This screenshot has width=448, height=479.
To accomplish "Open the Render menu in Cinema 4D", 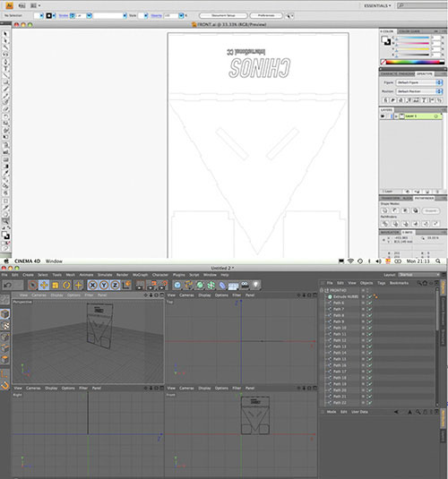I will [x=123, y=275].
